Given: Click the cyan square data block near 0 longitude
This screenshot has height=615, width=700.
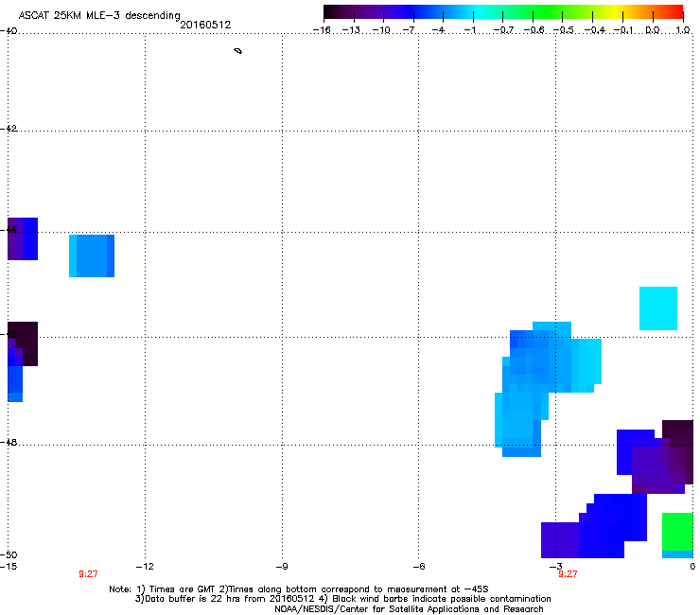Looking at the screenshot, I should [658, 308].
